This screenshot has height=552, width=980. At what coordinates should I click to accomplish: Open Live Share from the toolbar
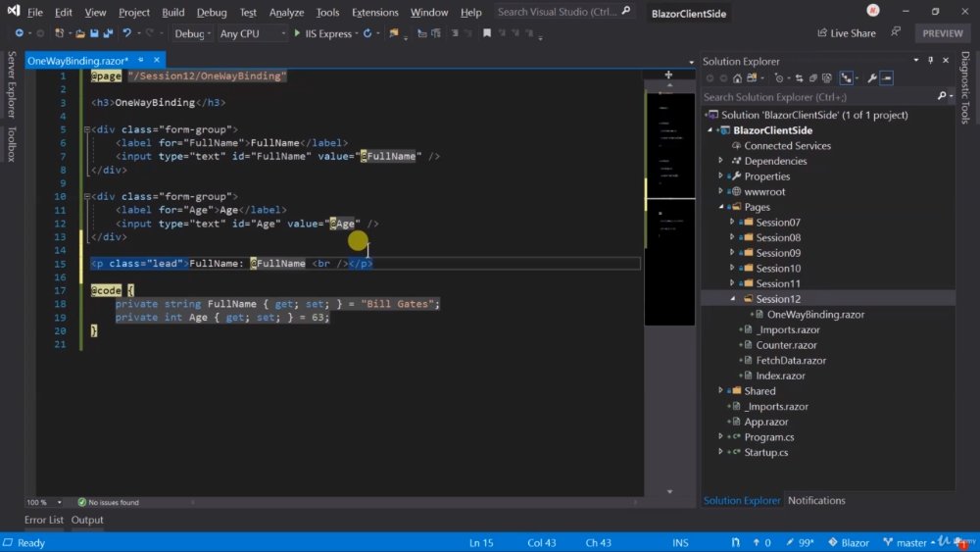847,33
